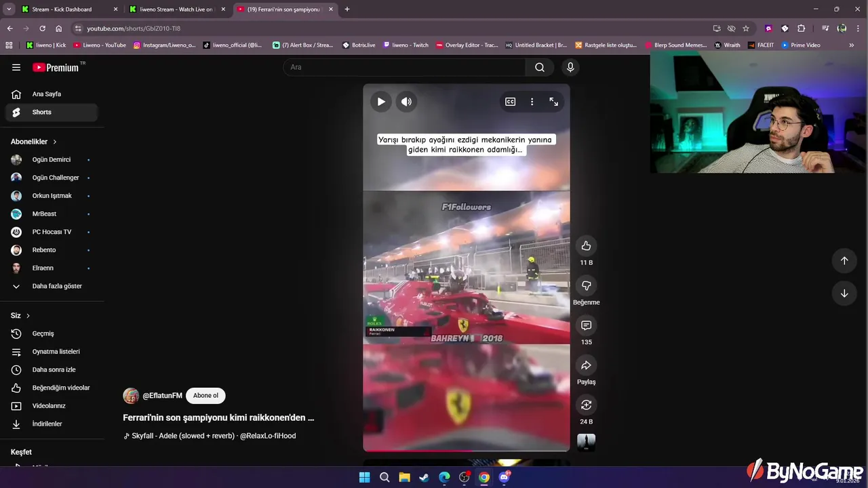
Task: Open Geçmiş history
Action: [x=52, y=333]
